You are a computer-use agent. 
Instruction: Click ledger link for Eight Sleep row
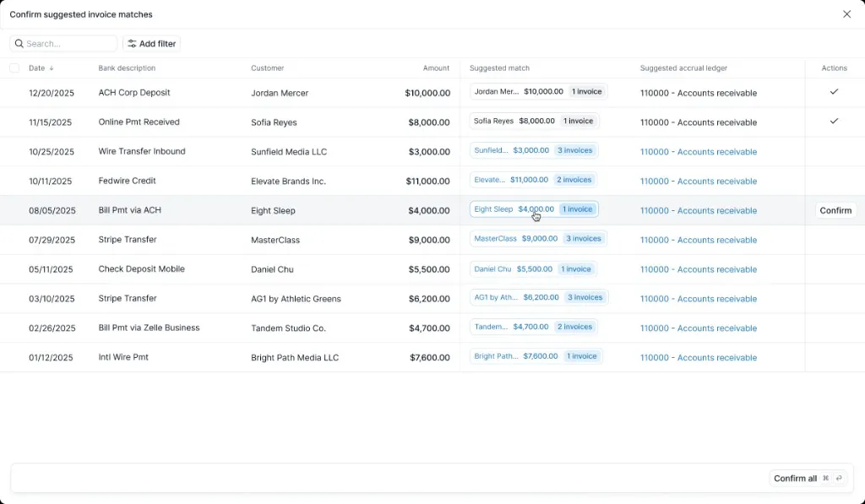(x=699, y=211)
